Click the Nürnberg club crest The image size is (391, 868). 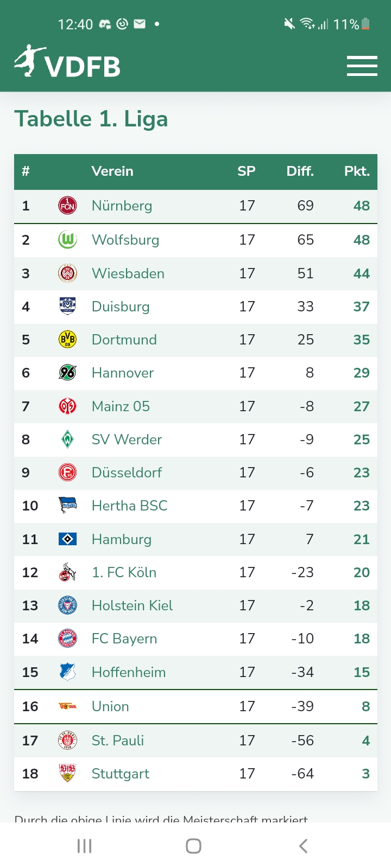67,206
